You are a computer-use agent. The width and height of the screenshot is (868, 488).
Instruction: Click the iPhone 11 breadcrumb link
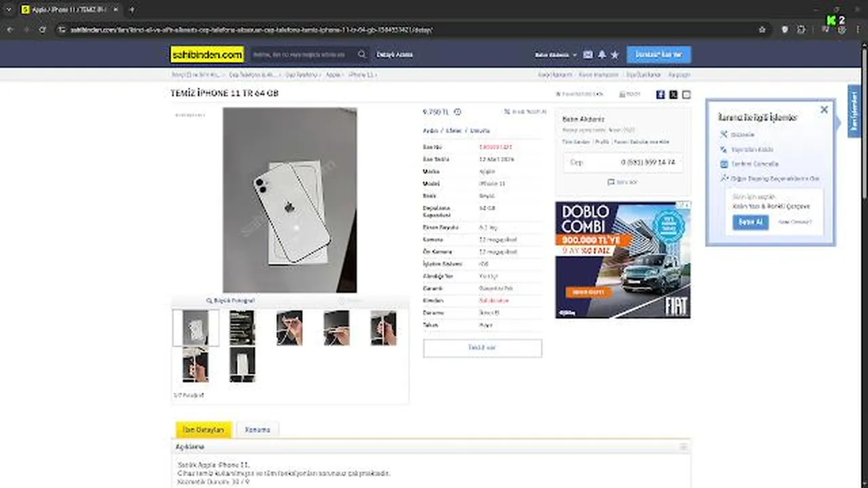(361, 75)
